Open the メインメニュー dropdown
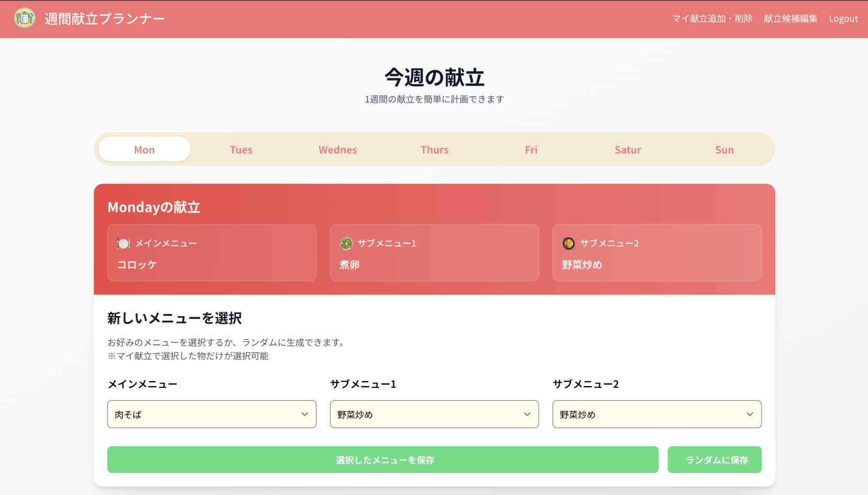Image resolution: width=868 pixels, height=495 pixels. coord(211,414)
